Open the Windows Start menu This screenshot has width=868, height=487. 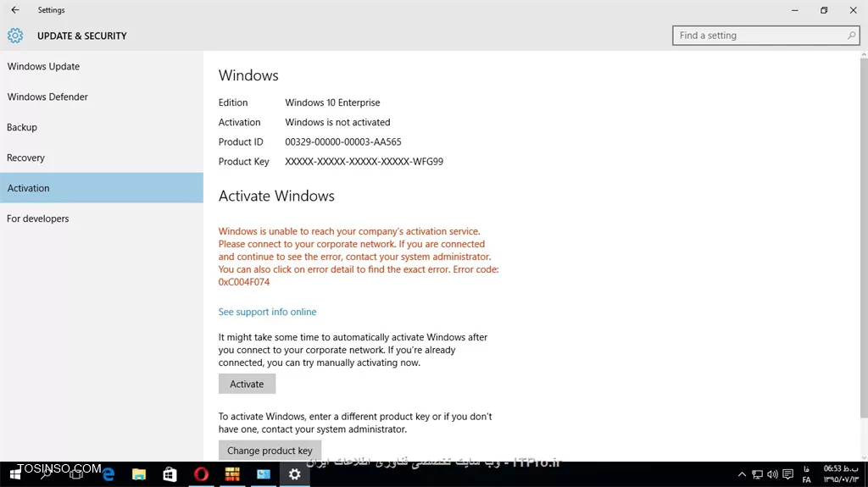click(x=15, y=474)
